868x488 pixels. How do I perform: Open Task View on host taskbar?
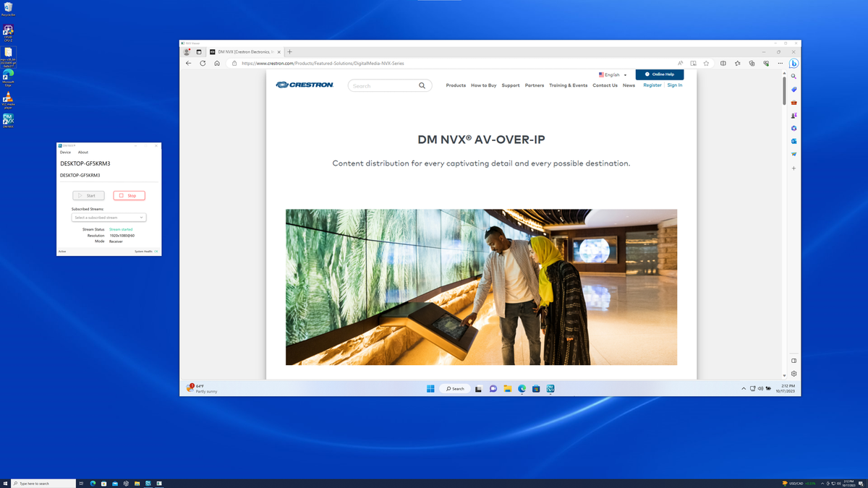[81, 484]
